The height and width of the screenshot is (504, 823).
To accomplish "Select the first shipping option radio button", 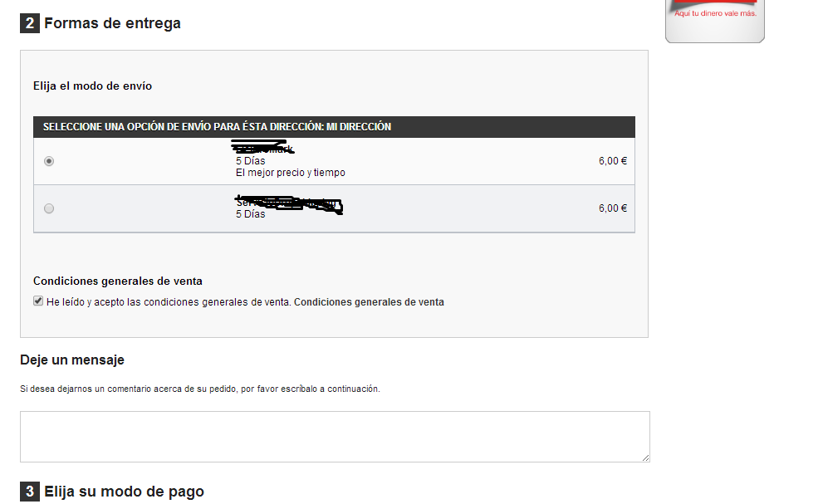I will [49, 161].
